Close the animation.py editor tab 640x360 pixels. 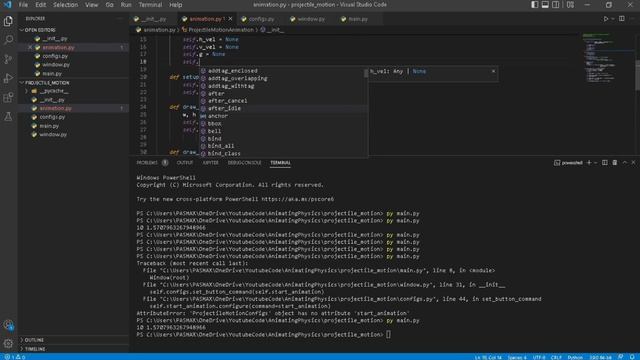[x=231, y=19]
